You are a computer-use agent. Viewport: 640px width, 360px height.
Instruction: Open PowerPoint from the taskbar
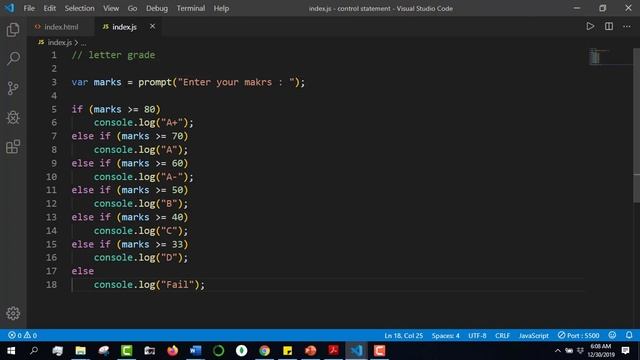pyautogui.click(x=311, y=351)
